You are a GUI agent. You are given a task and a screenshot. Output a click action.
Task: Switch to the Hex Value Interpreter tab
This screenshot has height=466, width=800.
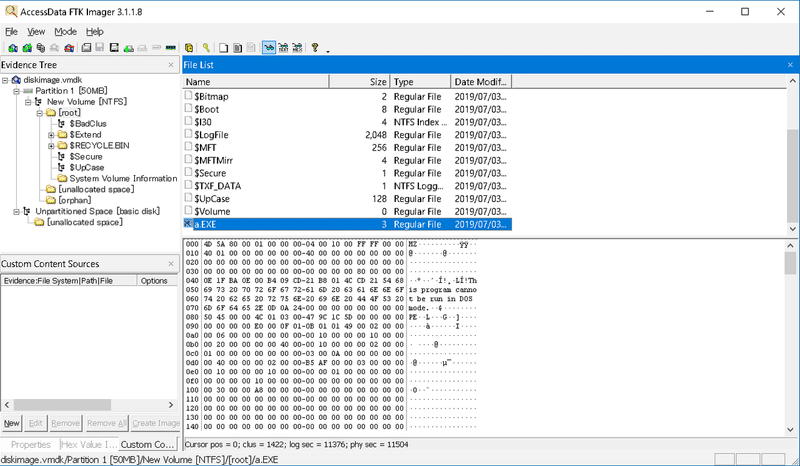(x=89, y=444)
